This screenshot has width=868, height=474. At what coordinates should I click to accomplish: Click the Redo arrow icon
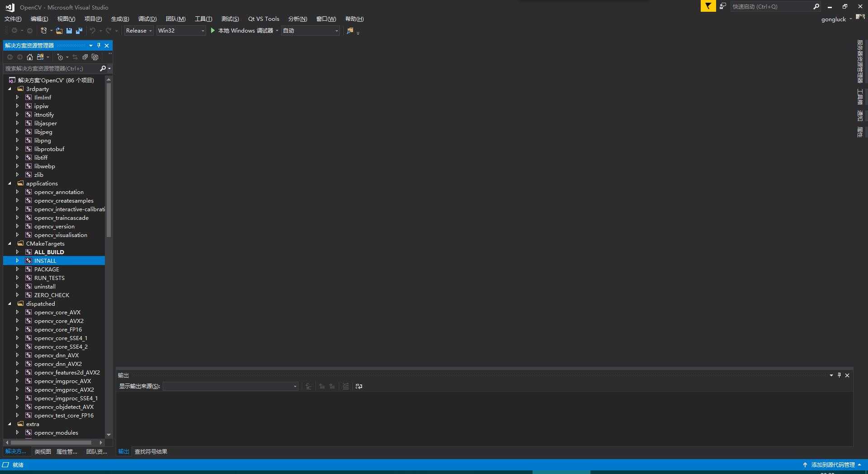pos(108,31)
